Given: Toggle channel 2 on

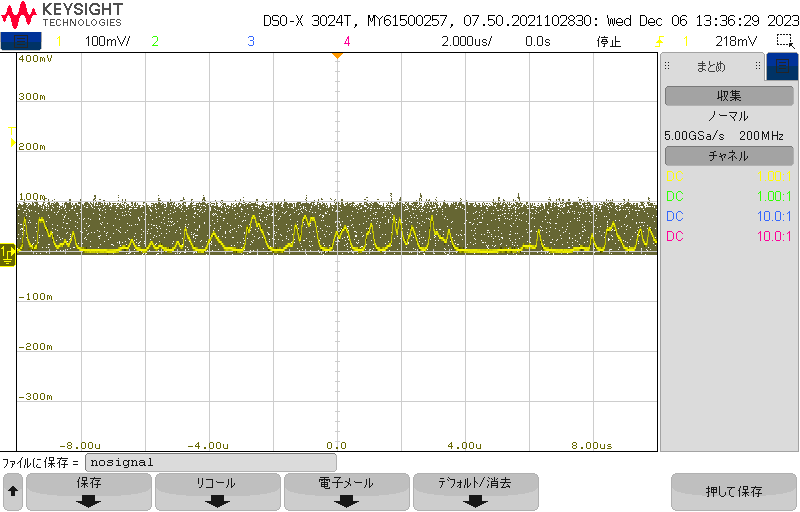Looking at the screenshot, I should point(155,41).
